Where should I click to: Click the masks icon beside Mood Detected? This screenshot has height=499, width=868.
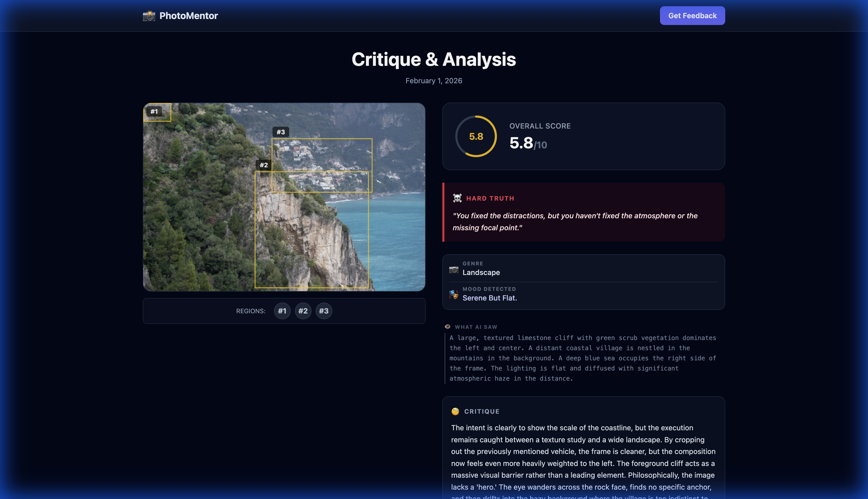point(454,295)
